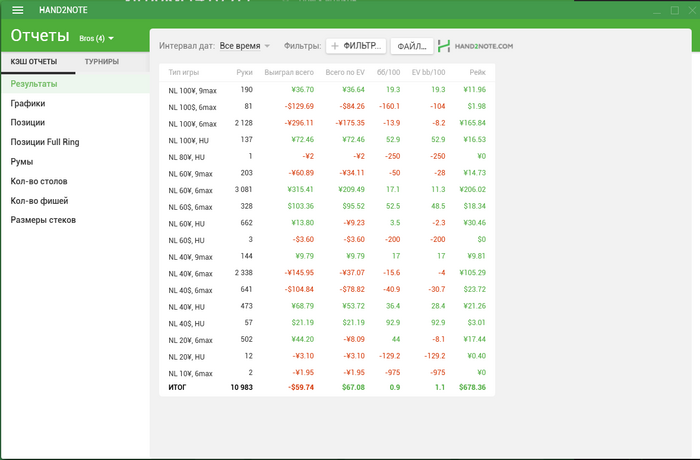Viewport: 700px width, 460px height.
Task: Select the NL 40¥, 6max row
Action: (327, 273)
